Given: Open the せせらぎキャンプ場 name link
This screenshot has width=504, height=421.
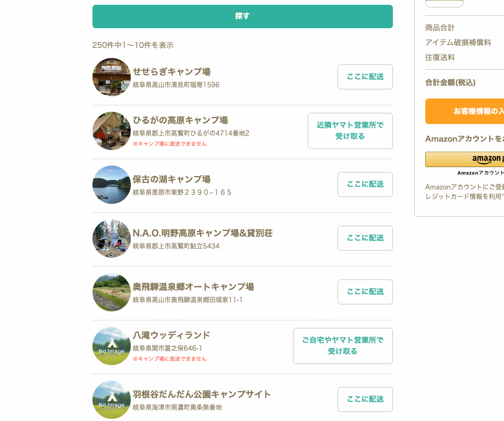Looking at the screenshot, I should [x=171, y=72].
